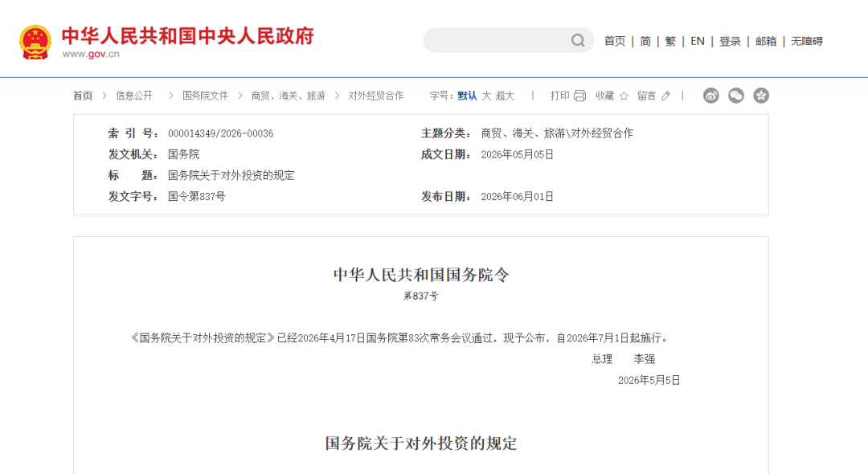Click the heading 中华人民共和国国务院令
The height and width of the screenshot is (474, 868).
point(421,275)
